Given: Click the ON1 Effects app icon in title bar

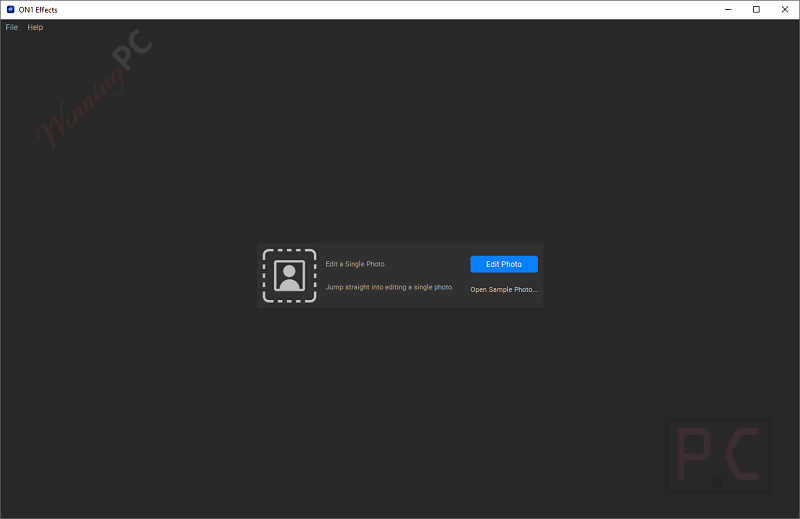Looking at the screenshot, I should (10, 9).
